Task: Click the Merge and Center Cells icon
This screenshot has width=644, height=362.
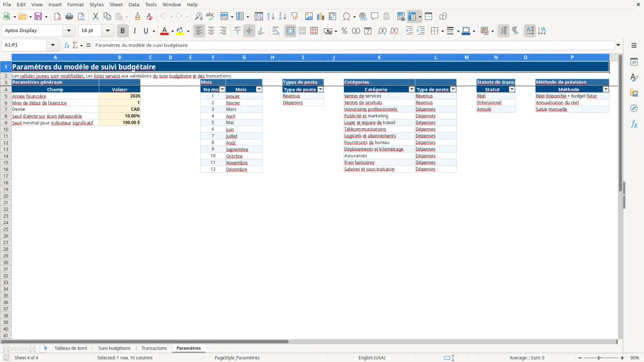Action: pyautogui.click(x=290, y=31)
